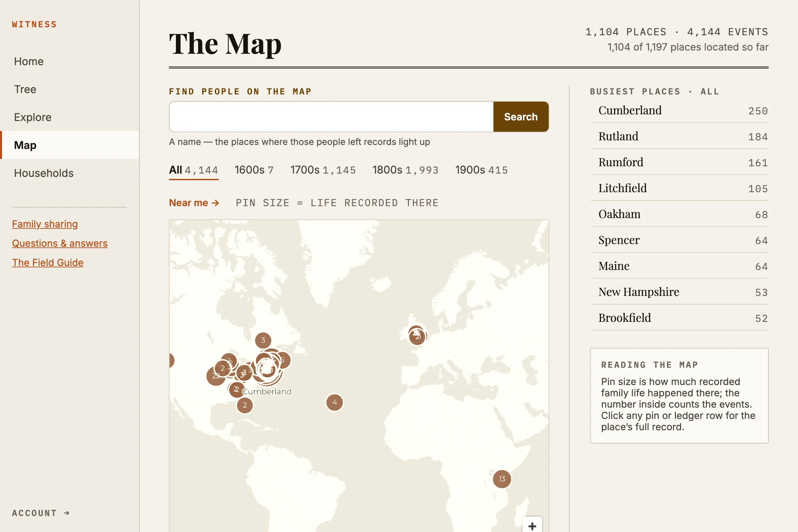798x532 pixels.
Task: Open the Cumberland ledger row
Action: coord(679,110)
